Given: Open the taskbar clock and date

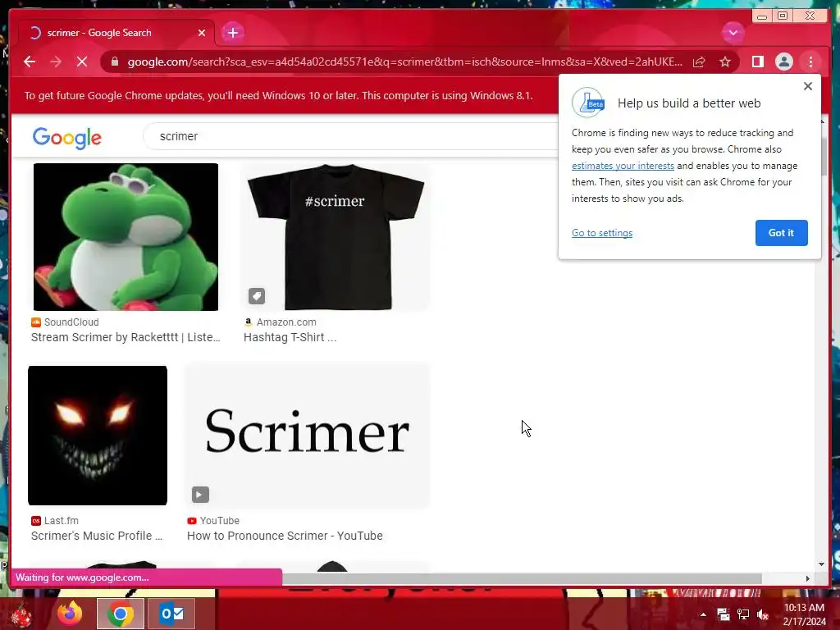Looking at the screenshot, I should [804, 614].
